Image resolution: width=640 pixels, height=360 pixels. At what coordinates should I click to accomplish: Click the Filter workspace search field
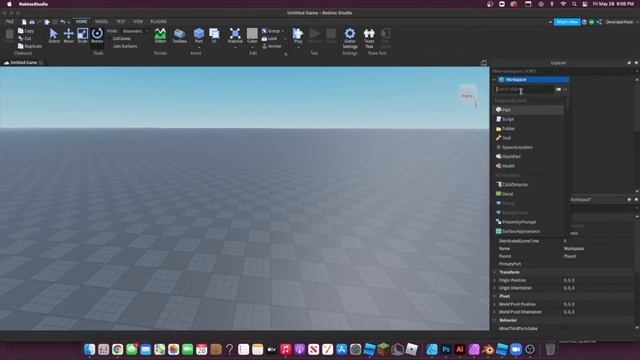563,71
